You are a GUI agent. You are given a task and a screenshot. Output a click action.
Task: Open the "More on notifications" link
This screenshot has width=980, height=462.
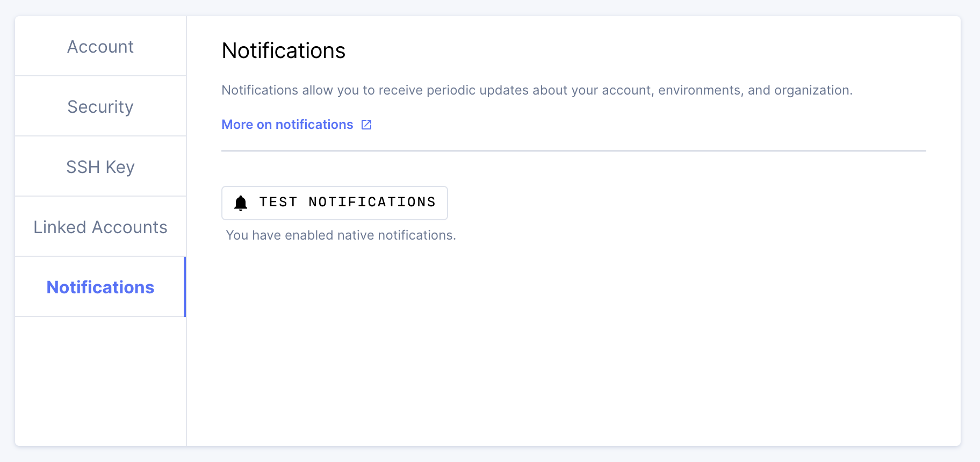(287, 125)
